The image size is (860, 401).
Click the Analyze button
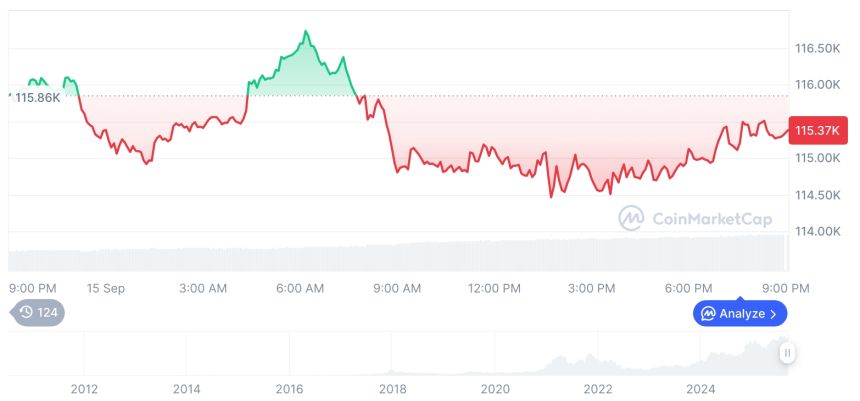tap(740, 313)
